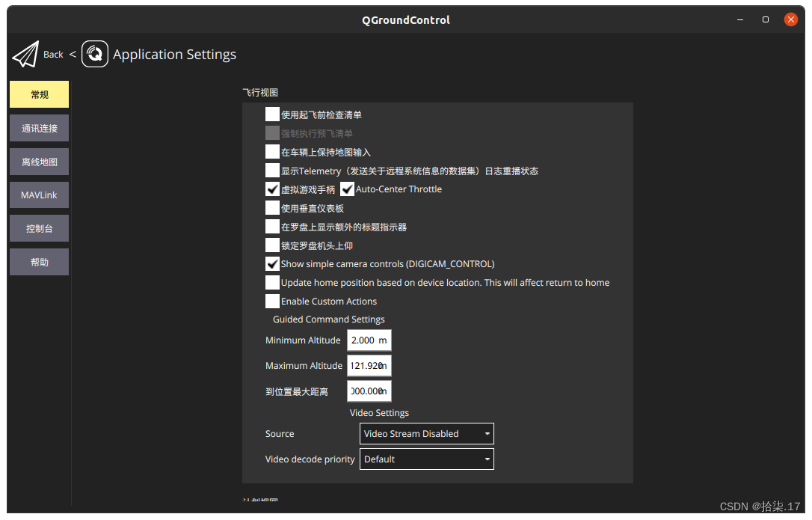This screenshot has width=812, height=520.
Task: Open the 帮助 help section
Action: pos(39,261)
